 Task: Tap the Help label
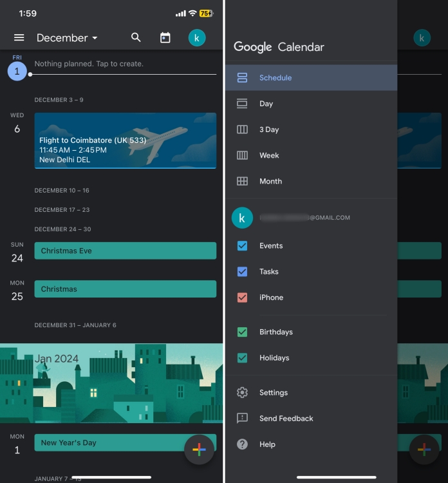pos(267,444)
